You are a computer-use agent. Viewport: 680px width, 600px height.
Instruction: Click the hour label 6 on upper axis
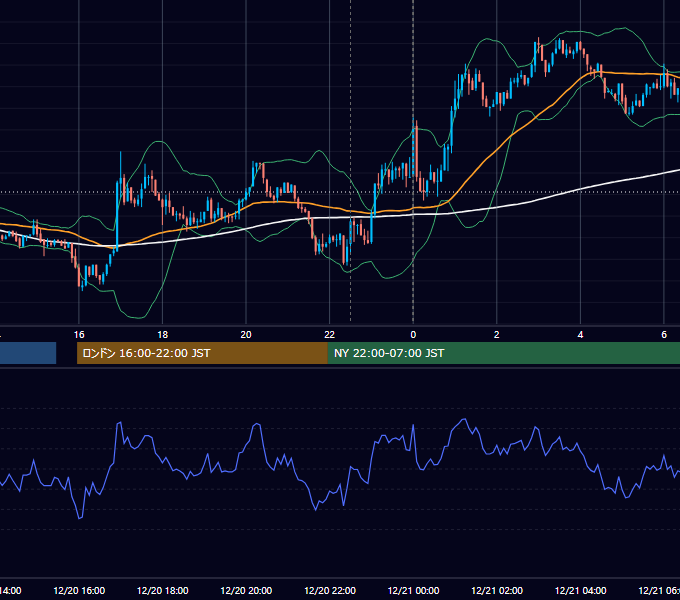(x=664, y=335)
